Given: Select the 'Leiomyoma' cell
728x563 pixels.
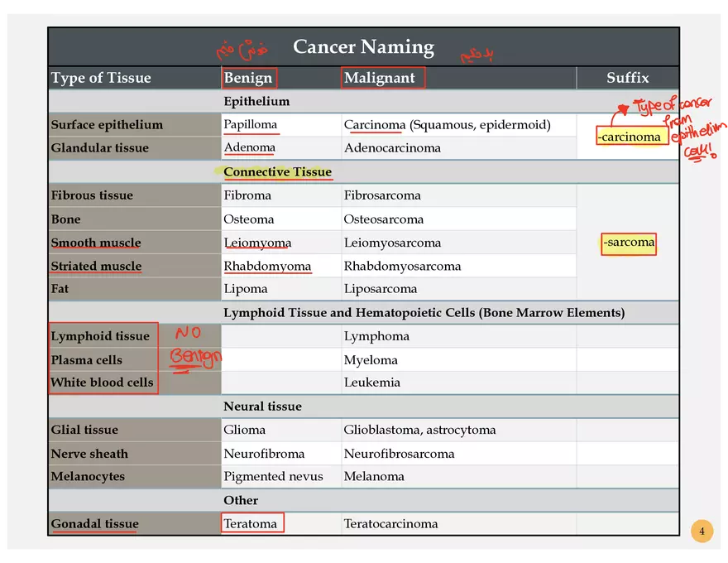Looking at the screenshot, I should (257, 243).
